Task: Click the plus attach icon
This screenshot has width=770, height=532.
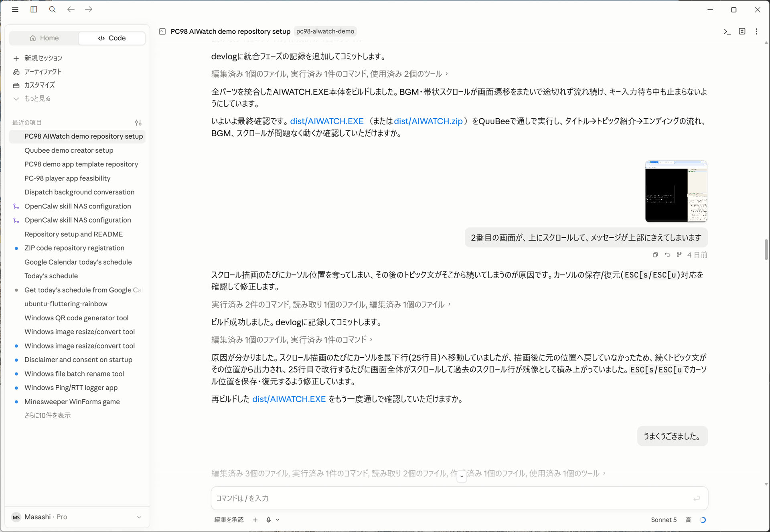Action: (x=255, y=520)
